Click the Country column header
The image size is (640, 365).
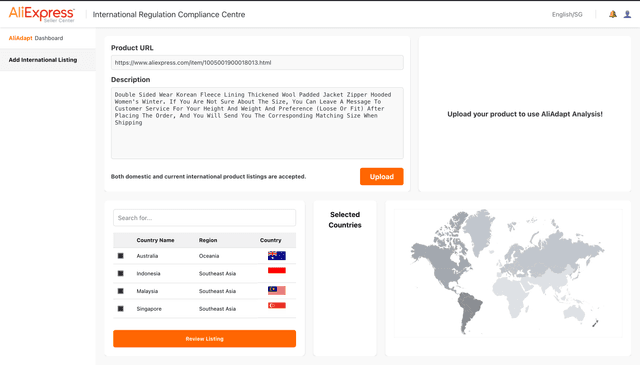point(271,240)
